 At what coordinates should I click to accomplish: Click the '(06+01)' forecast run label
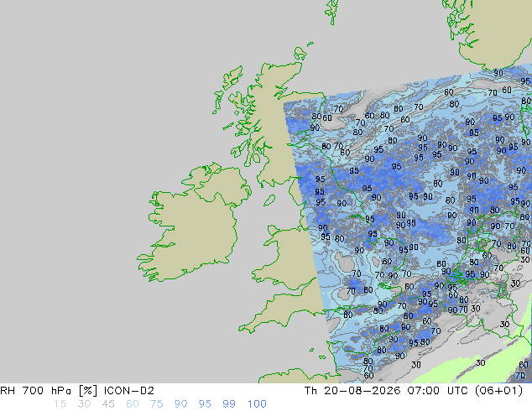[498, 391]
